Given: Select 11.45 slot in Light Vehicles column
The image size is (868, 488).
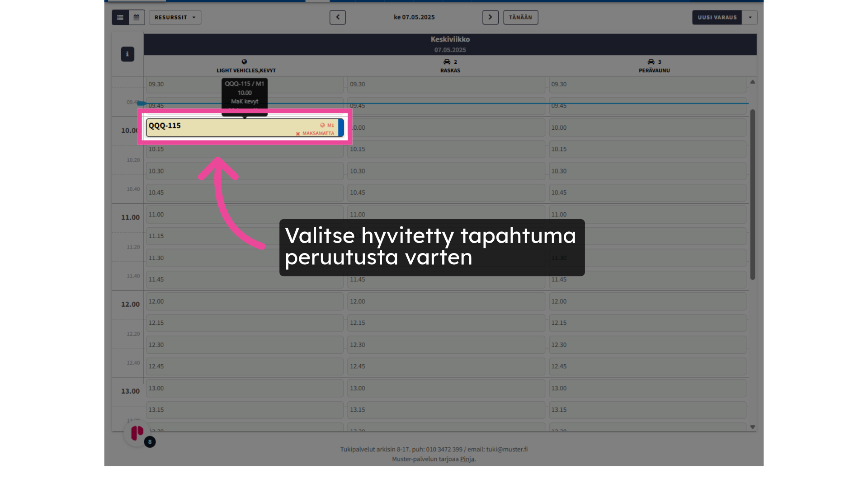Looking at the screenshot, I should 245,280.
